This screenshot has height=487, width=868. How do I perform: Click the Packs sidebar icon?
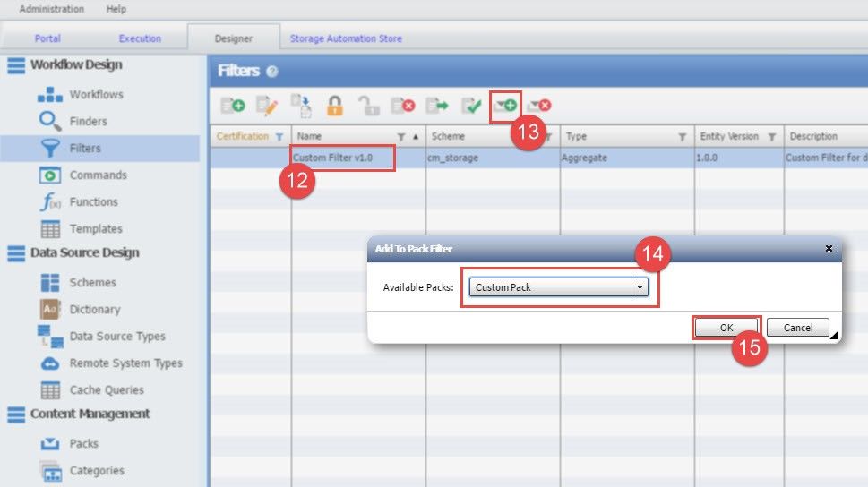tap(50, 443)
